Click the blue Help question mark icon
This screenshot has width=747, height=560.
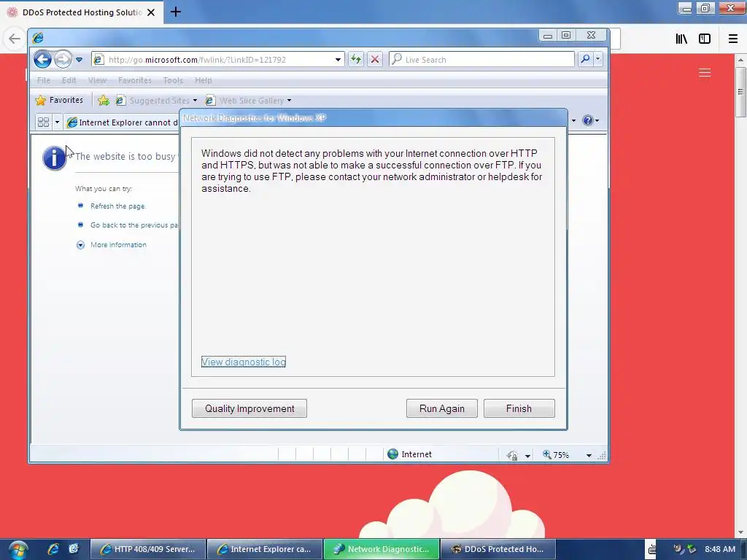pyautogui.click(x=588, y=120)
